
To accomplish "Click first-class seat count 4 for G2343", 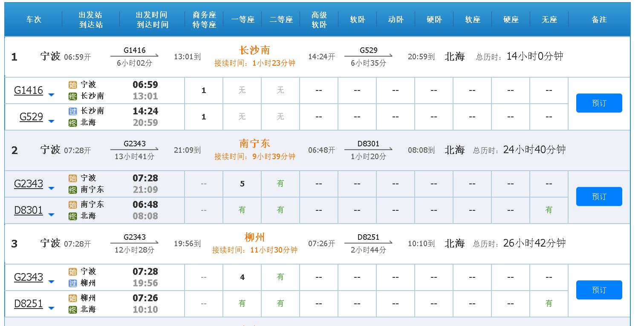I will (x=242, y=277).
